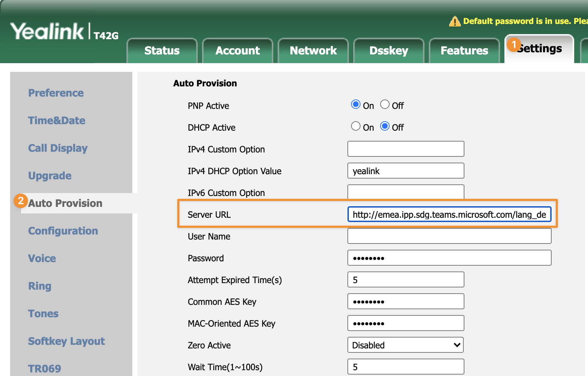Open Tones settings
Screen dimensions: 588x376
[x=43, y=314]
